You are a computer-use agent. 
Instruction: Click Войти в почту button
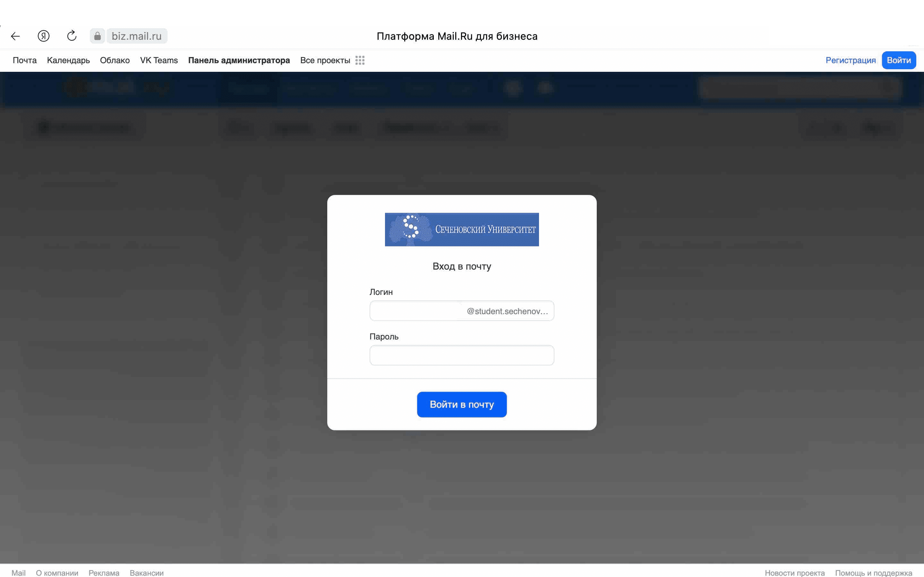coord(462,404)
